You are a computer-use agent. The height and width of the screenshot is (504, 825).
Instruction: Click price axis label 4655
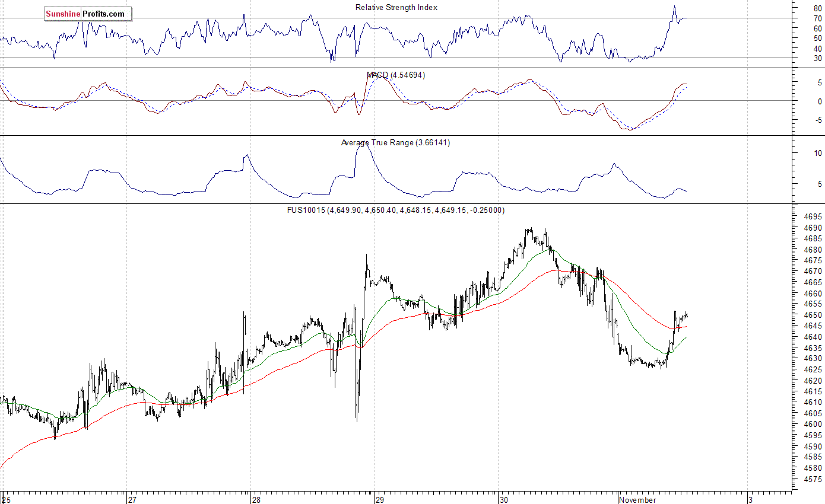[x=813, y=304]
